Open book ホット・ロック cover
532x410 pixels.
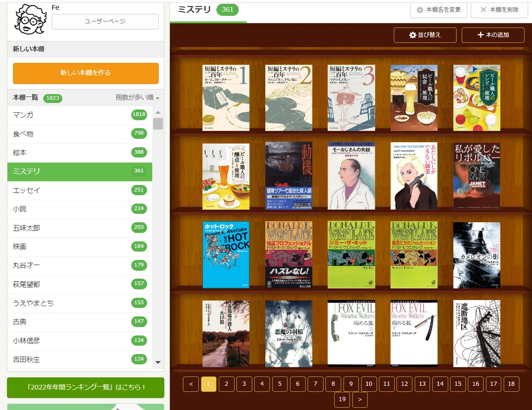point(226,255)
